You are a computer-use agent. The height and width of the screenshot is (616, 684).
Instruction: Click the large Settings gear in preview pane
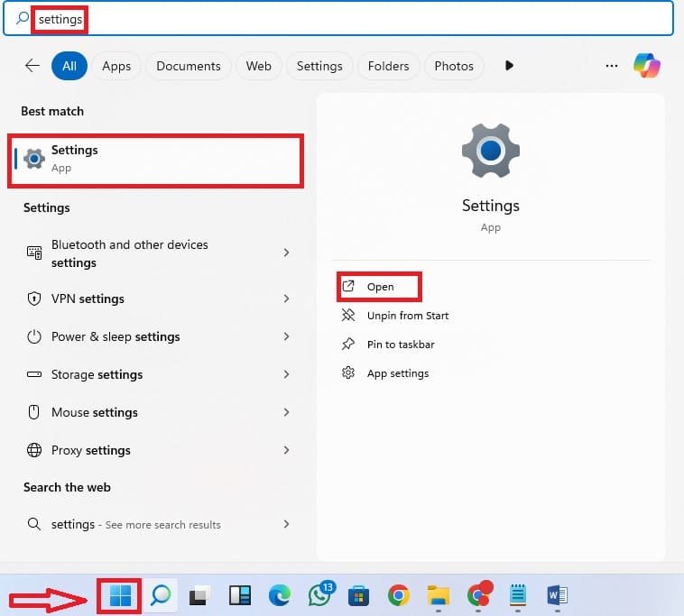[x=491, y=151]
